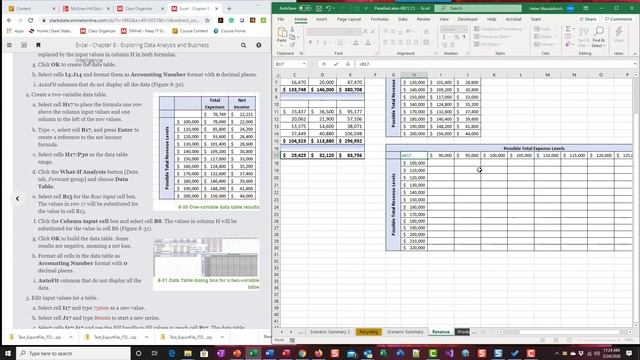The height and width of the screenshot is (360, 640).
Task: Click the Font Color letter A
Action: coord(368,42)
